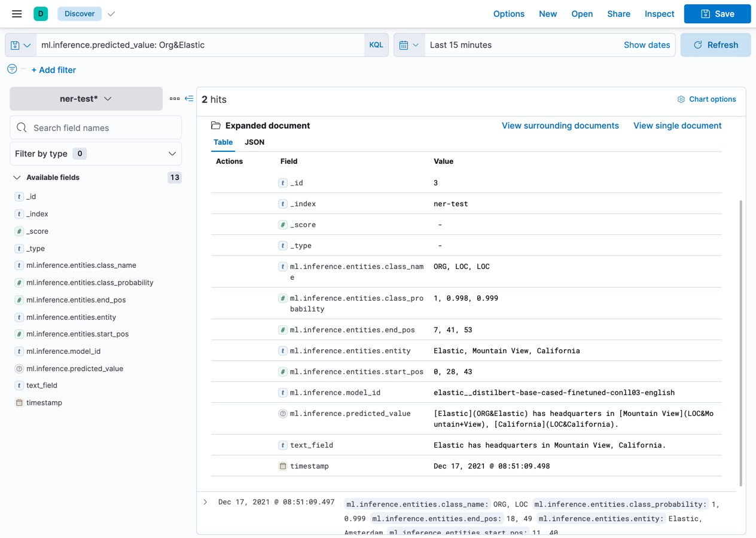The width and height of the screenshot is (756, 538).
Task: Click the Refresh button
Action: point(715,44)
